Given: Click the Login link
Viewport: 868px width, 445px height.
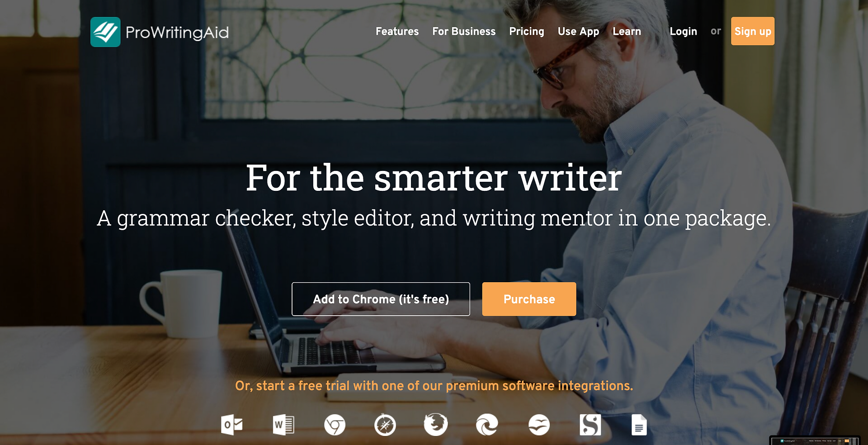Looking at the screenshot, I should point(683,31).
